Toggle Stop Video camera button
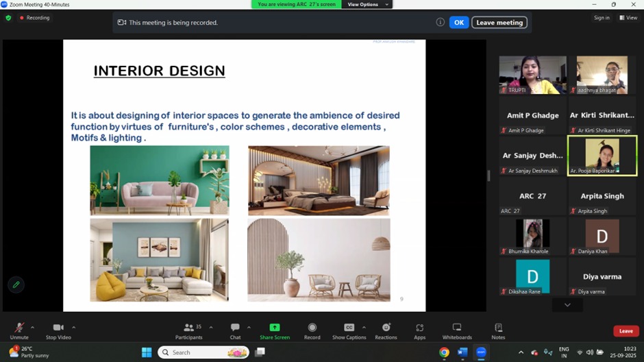This screenshot has height=362, width=644. [58, 328]
